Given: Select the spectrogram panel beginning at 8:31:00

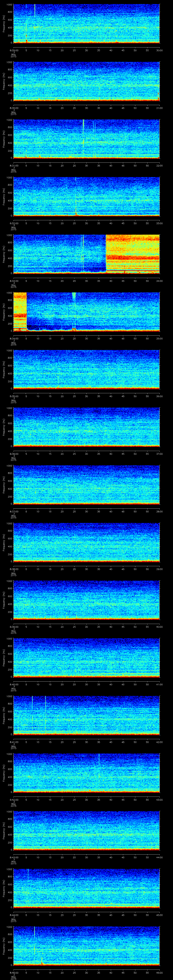Looking at the screenshot, I should [x=86, y=139].
